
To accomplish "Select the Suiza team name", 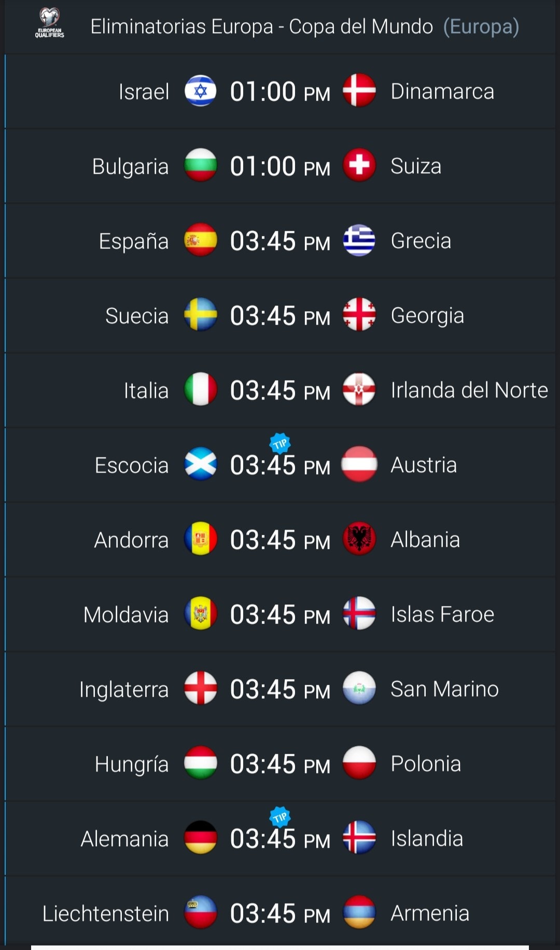I will coord(416,166).
